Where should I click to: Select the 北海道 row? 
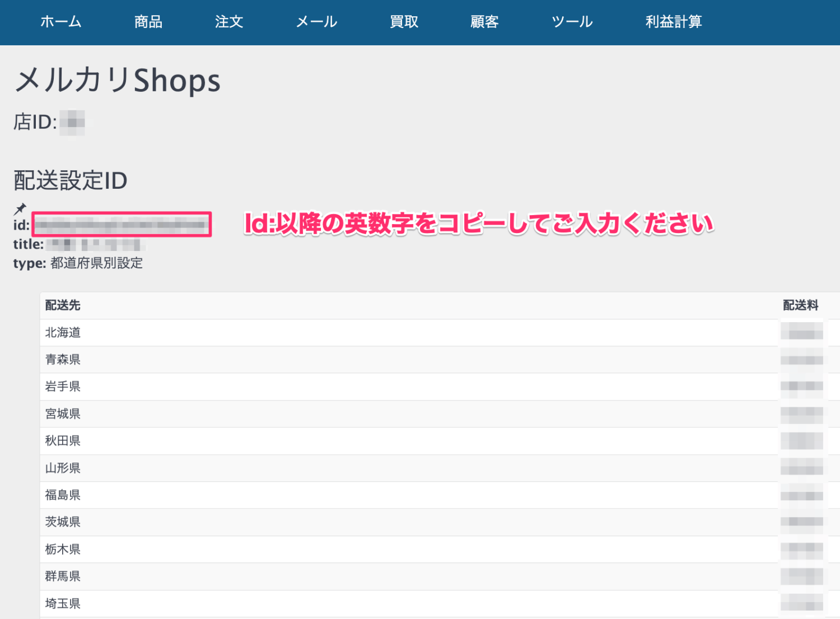pos(63,333)
